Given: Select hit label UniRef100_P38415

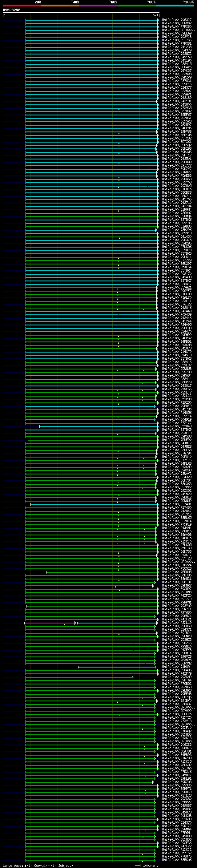Looking at the screenshot, I should pos(177,64).
